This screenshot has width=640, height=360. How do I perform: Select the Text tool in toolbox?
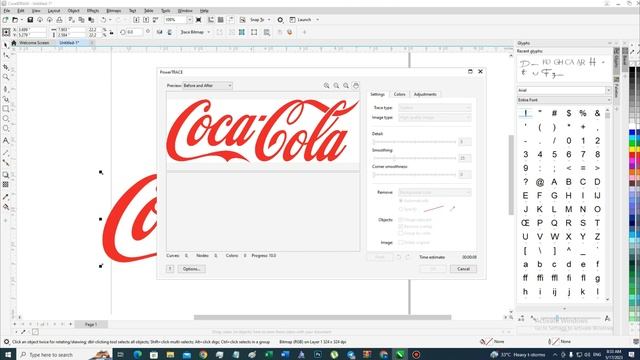pos(6,141)
